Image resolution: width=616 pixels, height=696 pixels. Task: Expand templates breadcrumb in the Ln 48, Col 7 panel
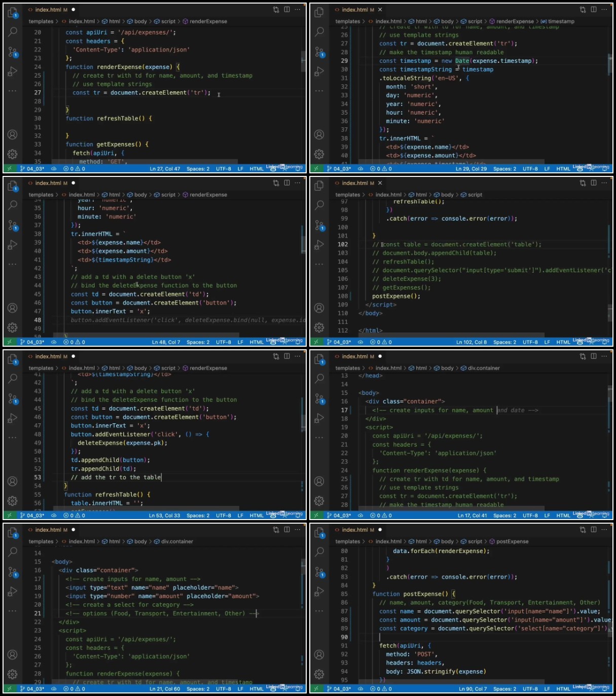click(41, 195)
